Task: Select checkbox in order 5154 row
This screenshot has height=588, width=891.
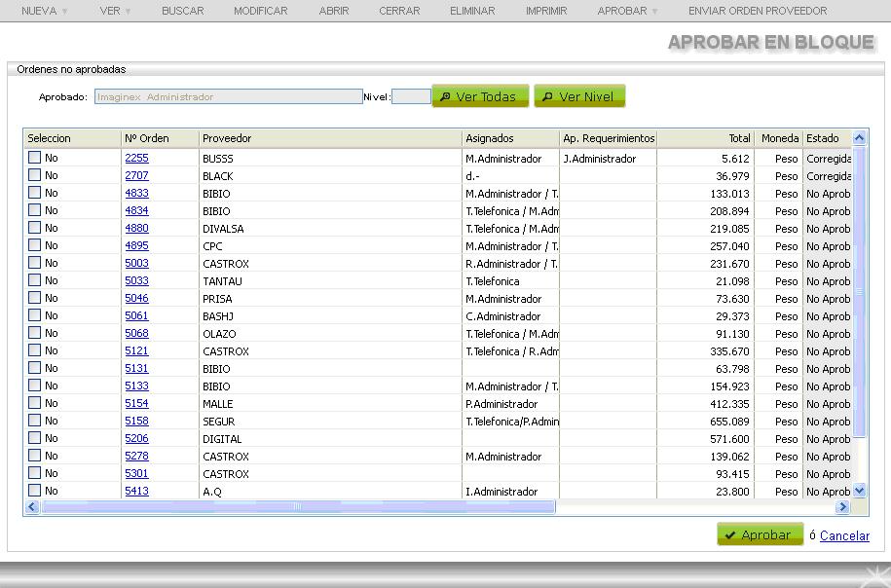Action: [x=35, y=403]
